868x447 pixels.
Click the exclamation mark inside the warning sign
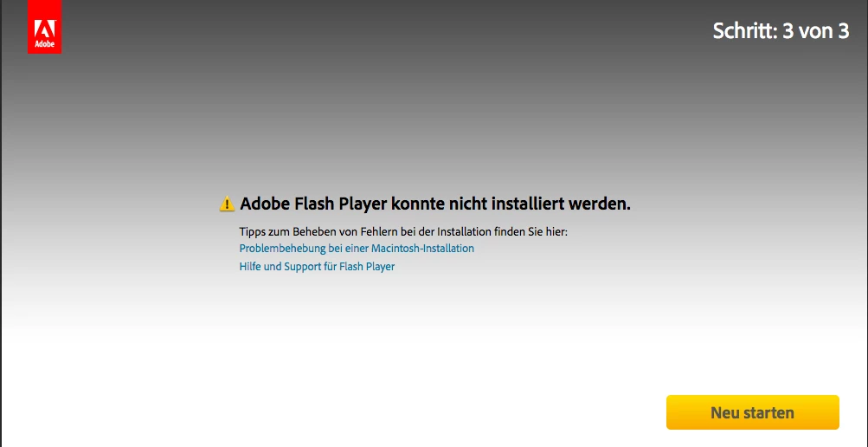tap(227, 205)
